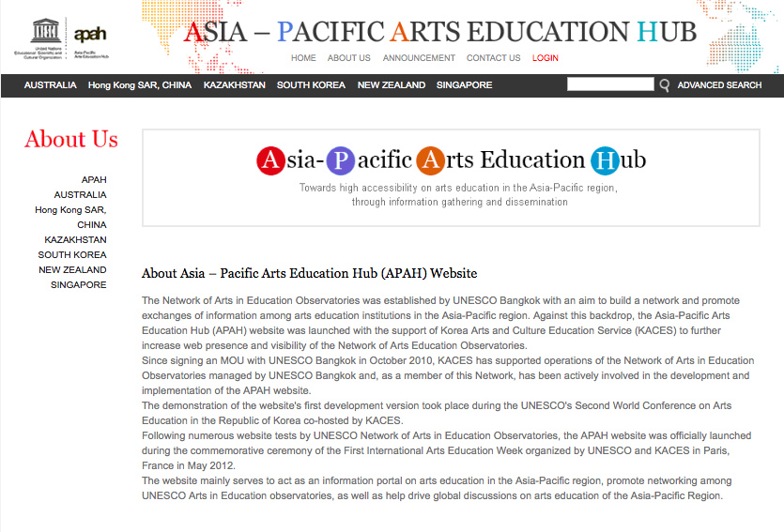Click Hong Kong SAR, CHINA in the sidebar
784x532 pixels.
tap(71, 218)
